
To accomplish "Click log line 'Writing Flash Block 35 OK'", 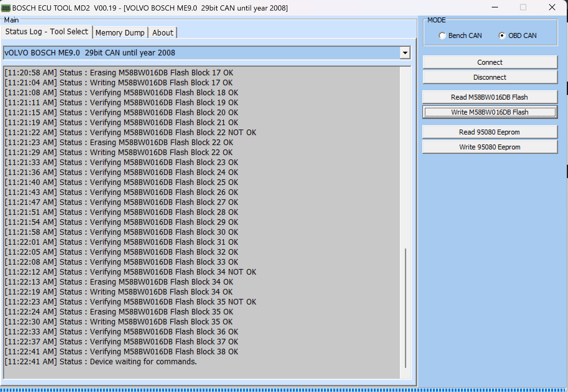I will [x=119, y=322].
